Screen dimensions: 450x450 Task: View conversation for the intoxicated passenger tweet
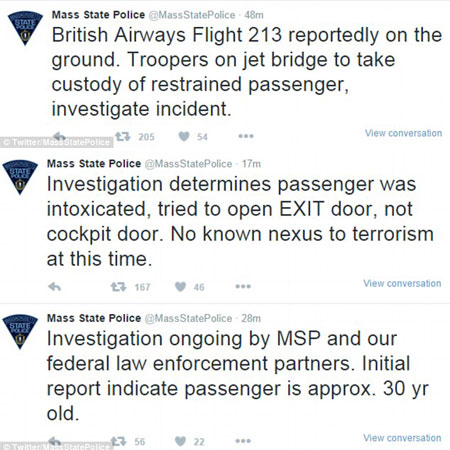coord(402,283)
